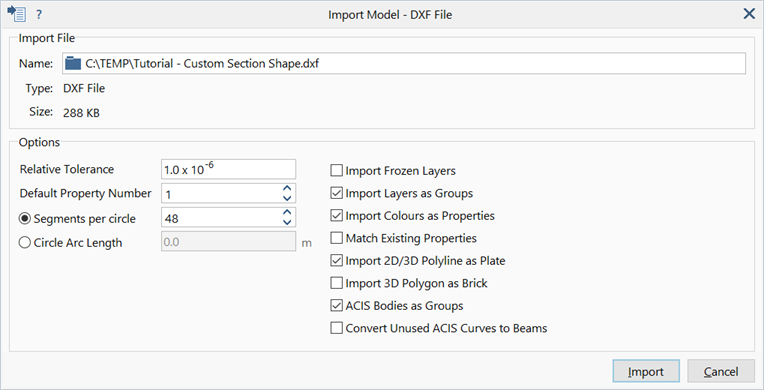Enable Match Existing Properties option
Viewport: 764px width, 390px height.
click(337, 238)
